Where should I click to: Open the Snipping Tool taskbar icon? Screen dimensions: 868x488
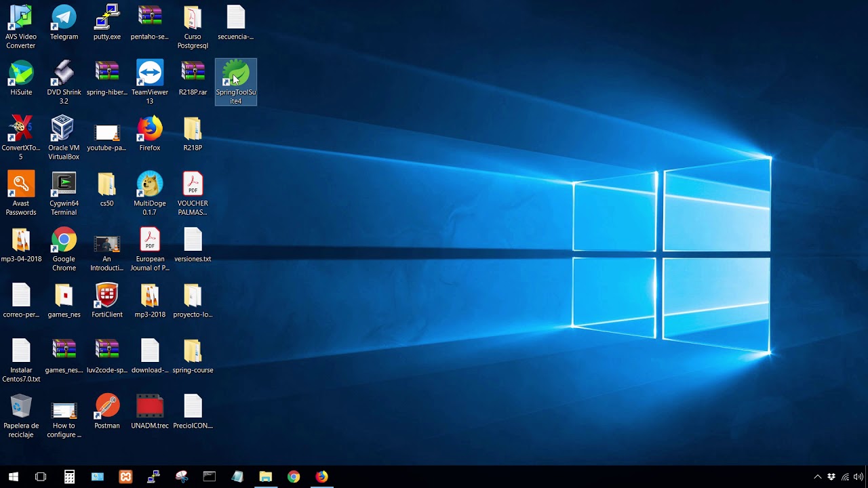pos(181,476)
